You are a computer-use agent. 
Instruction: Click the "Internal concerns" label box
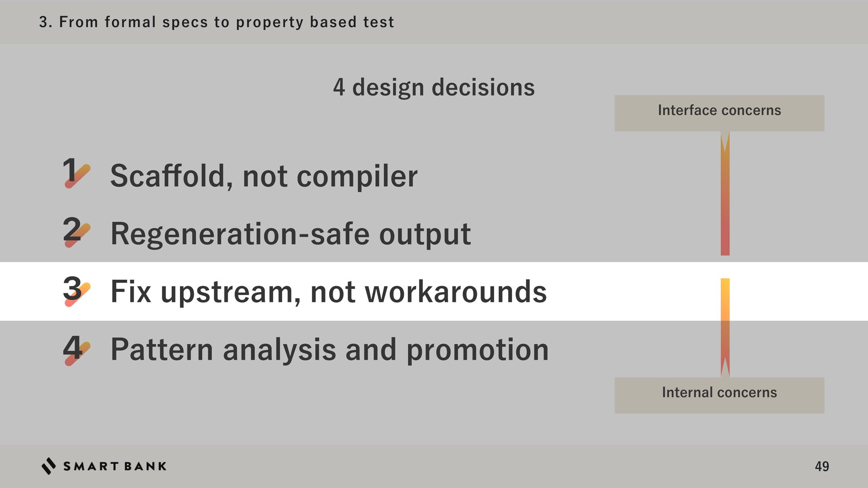coord(719,394)
